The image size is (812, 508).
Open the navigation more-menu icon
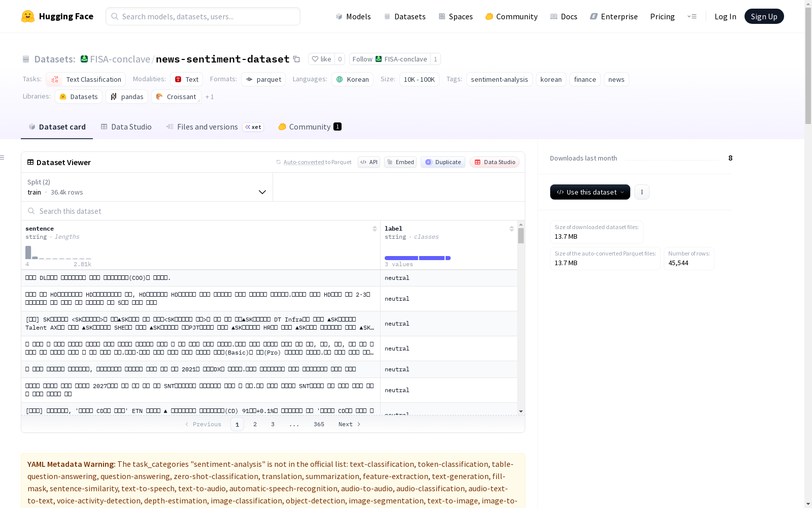[x=692, y=16]
